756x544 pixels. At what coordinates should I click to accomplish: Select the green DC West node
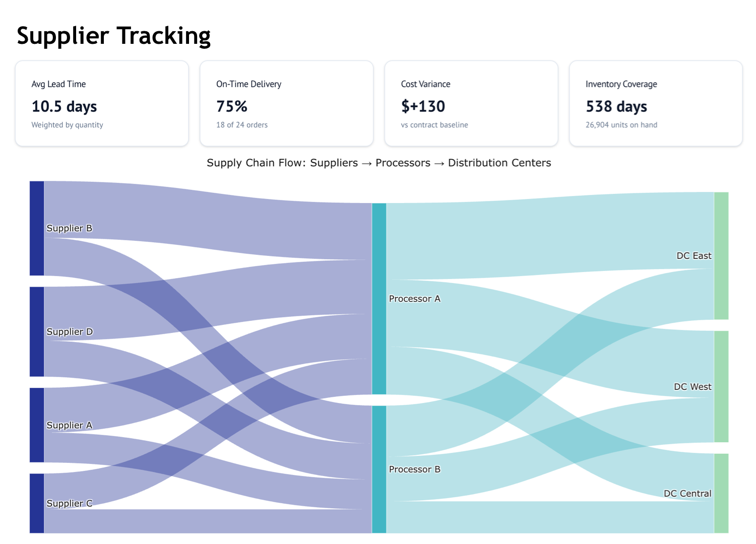pyautogui.click(x=721, y=386)
